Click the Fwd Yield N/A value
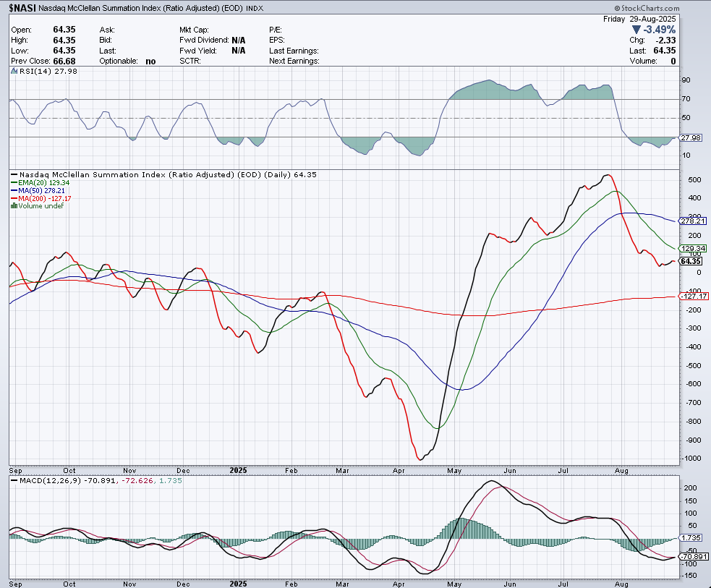The height and width of the screenshot is (588, 711). point(239,51)
